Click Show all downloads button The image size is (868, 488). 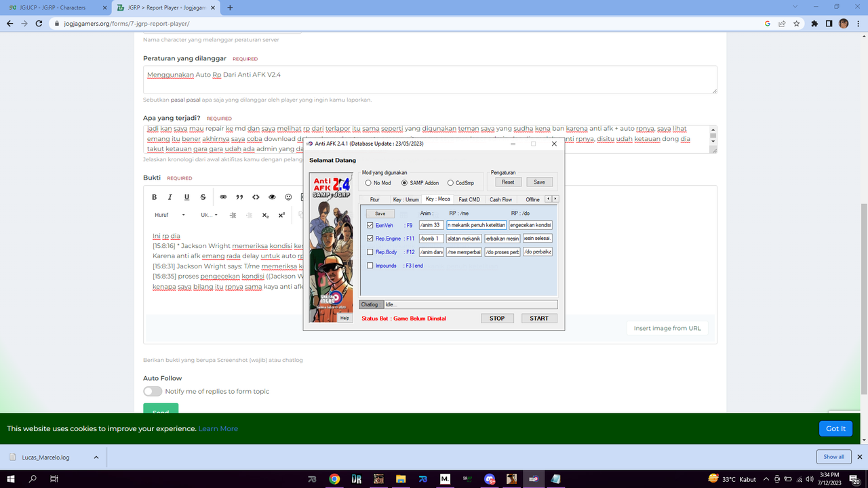(x=834, y=457)
